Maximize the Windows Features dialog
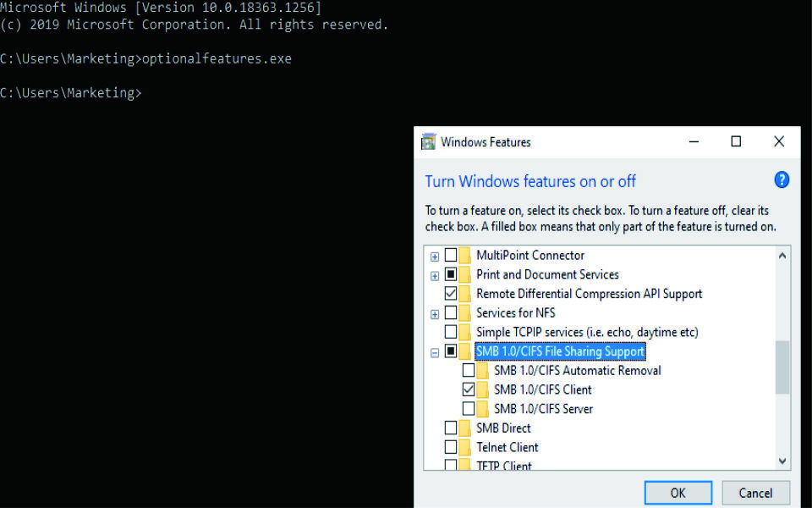The width and height of the screenshot is (812, 508). pos(736,141)
